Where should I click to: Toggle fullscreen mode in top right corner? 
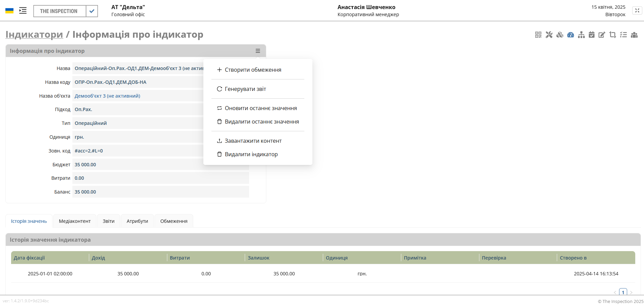point(637,10)
